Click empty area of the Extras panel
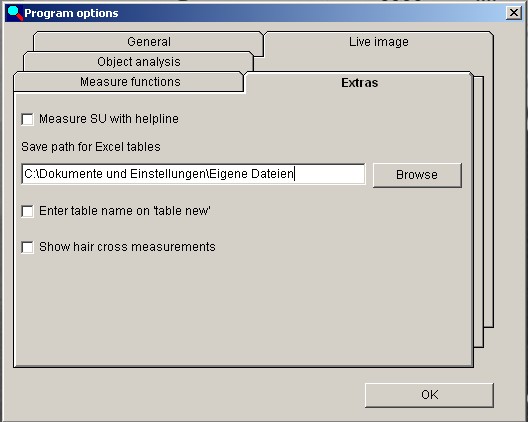 (x=242, y=310)
